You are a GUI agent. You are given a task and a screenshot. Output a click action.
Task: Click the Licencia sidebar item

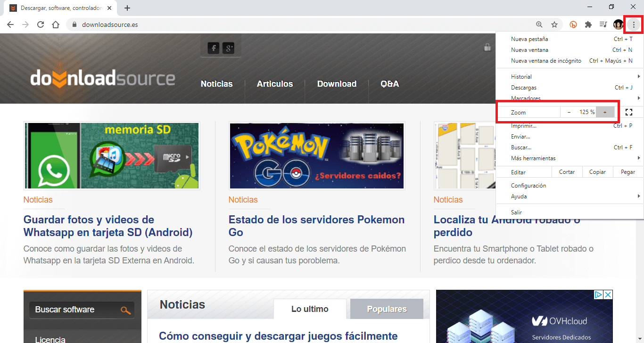click(50, 339)
